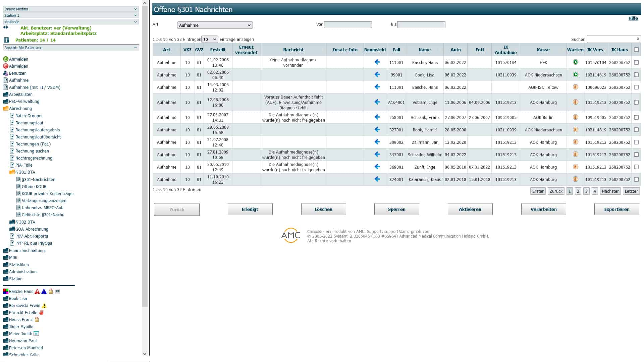Click Baumsicht arrow for Kalaransik, Klaus row

(377, 179)
